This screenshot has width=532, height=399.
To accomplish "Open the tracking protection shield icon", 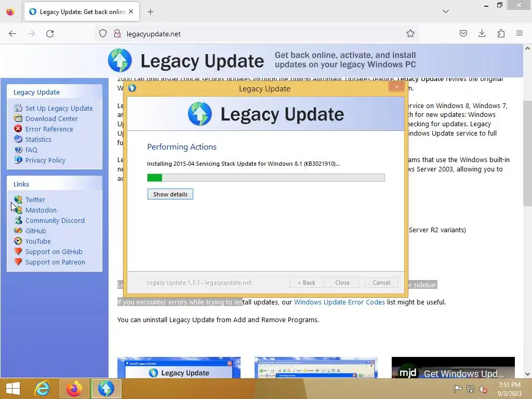I will (x=103, y=34).
